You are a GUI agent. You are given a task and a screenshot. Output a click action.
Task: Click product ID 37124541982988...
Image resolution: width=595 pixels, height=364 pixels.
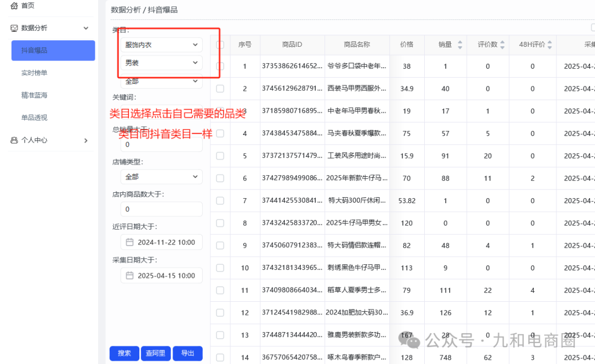pos(292,312)
